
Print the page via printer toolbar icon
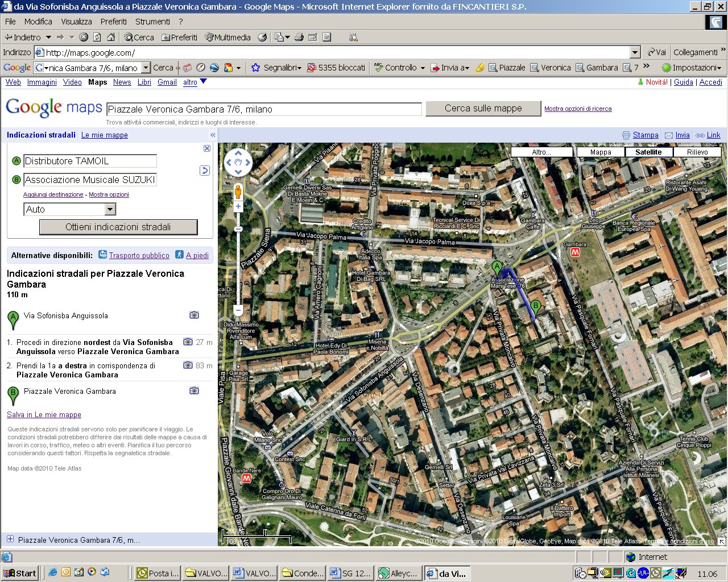[299, 37]
